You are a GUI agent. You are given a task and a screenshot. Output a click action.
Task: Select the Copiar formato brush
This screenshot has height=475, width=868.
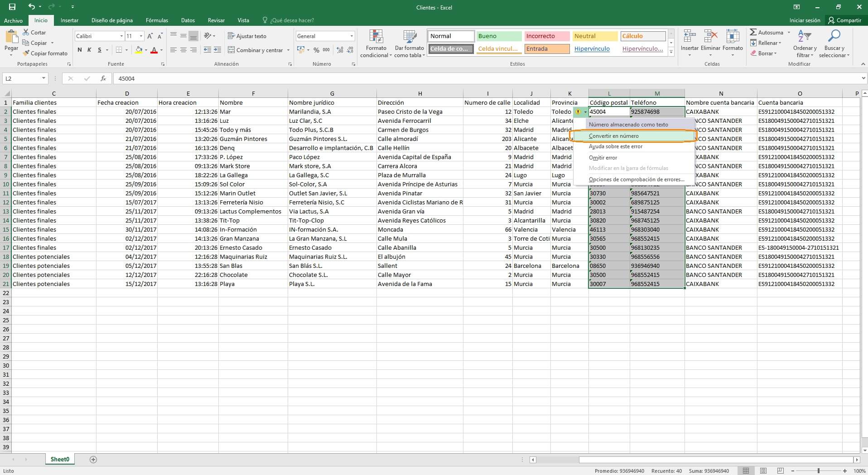click(x=45, y=53)
